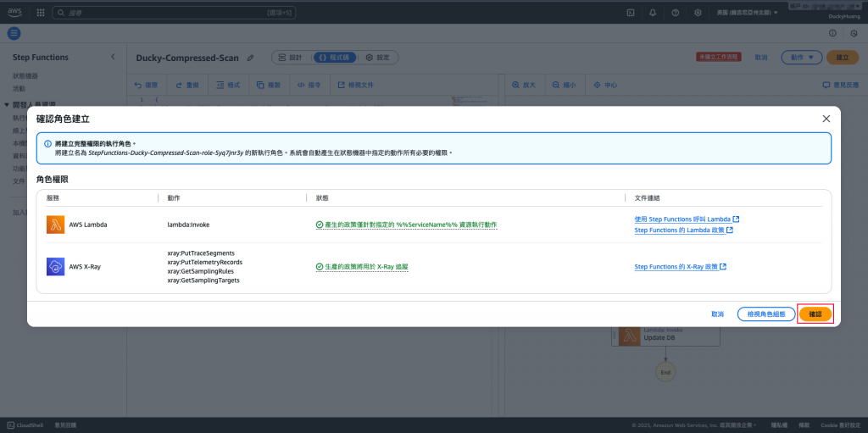Screen dimensions: 868x433
Task: Collapse the Step Functions side panel
Action: click(113, 57)
